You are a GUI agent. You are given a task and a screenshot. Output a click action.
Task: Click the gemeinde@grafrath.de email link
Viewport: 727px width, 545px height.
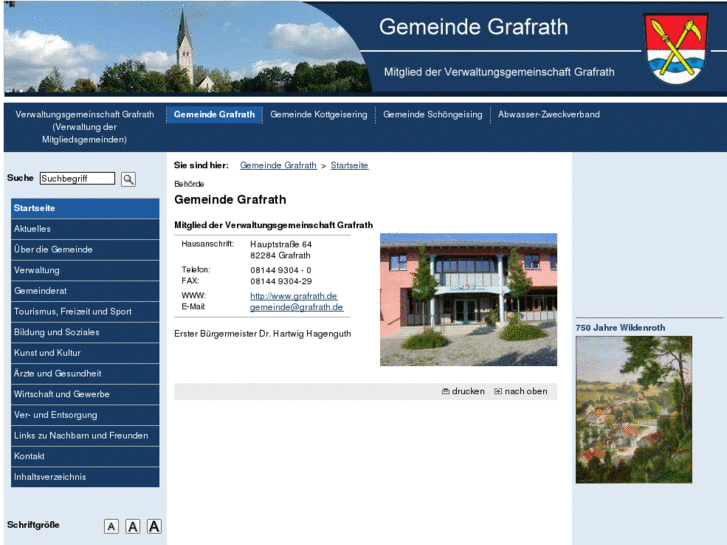click(297, 307)
